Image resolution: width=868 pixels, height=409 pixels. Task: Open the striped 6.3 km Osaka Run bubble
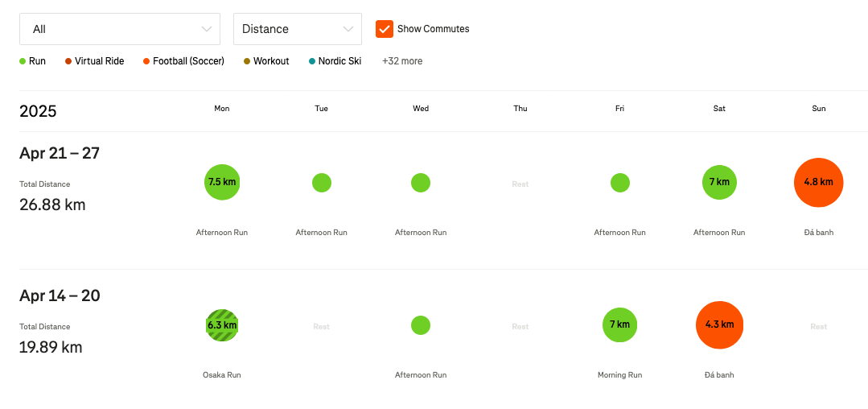tap(222, 325)
